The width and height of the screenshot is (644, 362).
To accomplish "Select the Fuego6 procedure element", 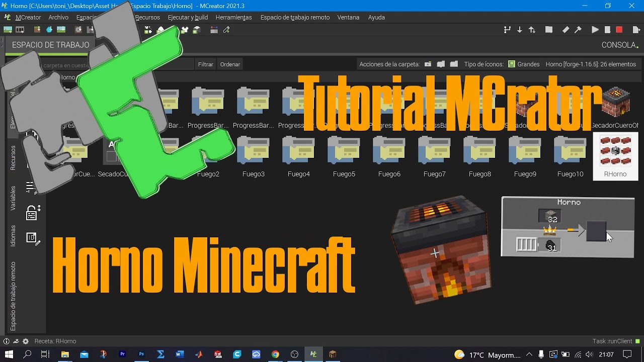I will 389,157.
